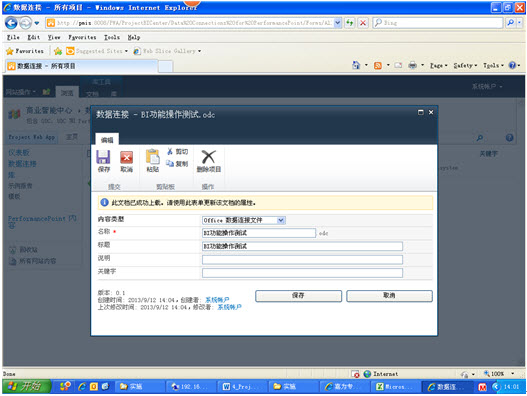Click the IE Forward navigation button
This screenshot has height=396, width=527.
point(26,23)
